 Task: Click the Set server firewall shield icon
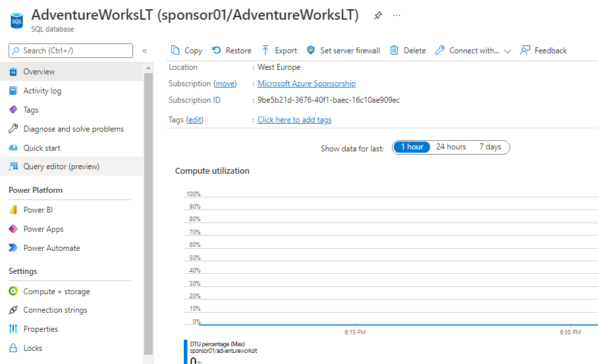[x=311, y=50]
